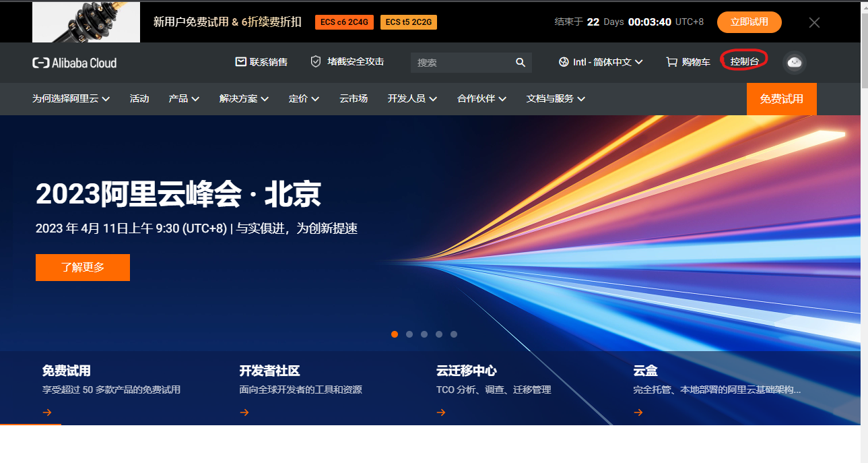The width and height of the screenshot is (868, 463).
Task: Click the search magnifier icon
Action: click(521, 62)
